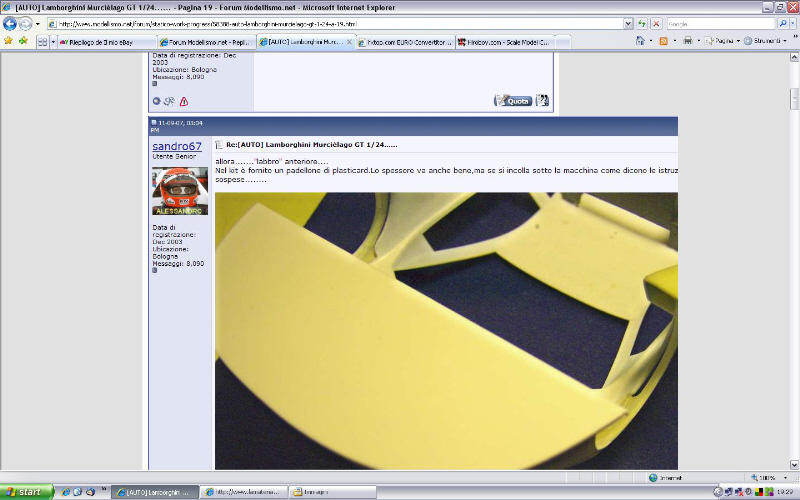Viewport: 800px width, 500px height.
Task: Click the Print icon in command bar
Action: point(687,42)
